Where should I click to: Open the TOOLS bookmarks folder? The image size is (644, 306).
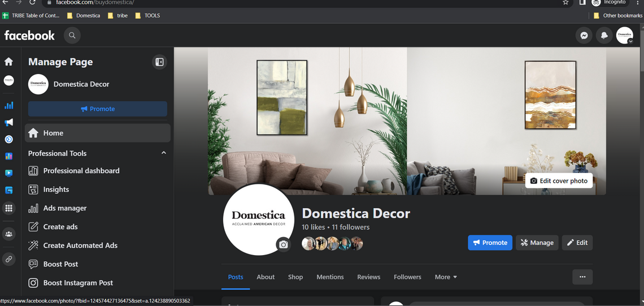click(x=147, y=16)
